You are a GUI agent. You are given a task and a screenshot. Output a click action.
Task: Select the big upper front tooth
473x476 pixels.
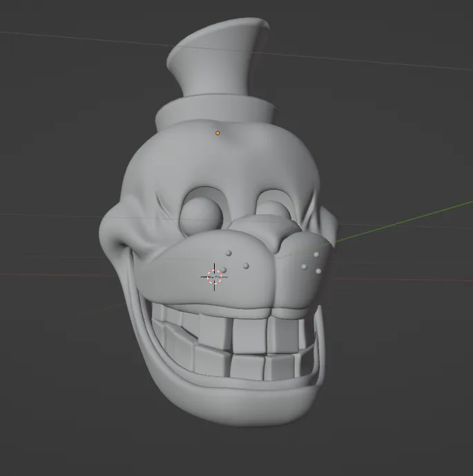[x=249, y=335]
